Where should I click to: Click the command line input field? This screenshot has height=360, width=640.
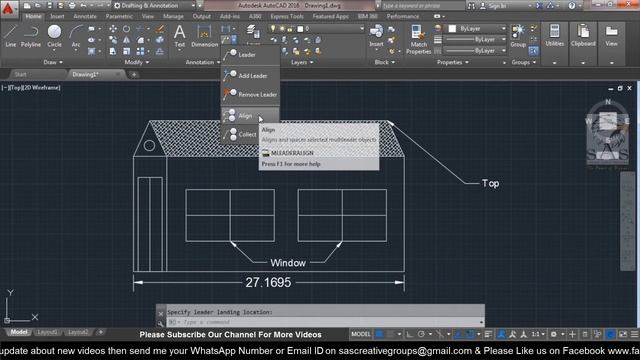tap(325, 322)
